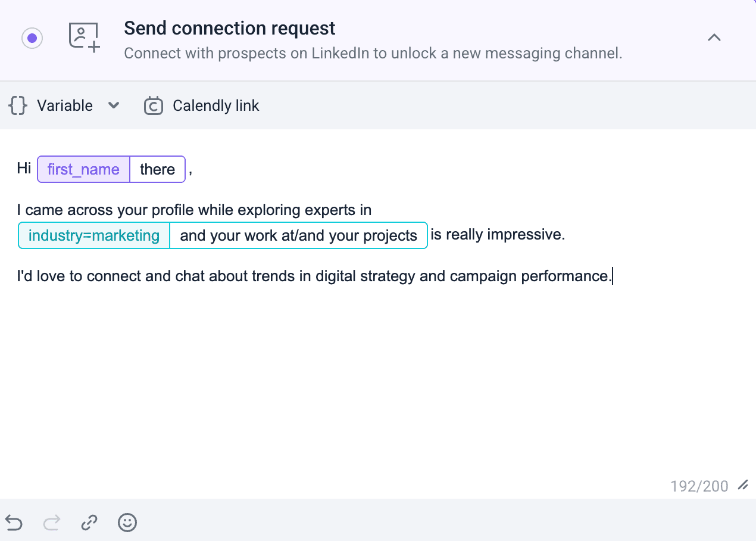Open the Variable dropdown arrow
Image resolution: width=756 pixels, height=541 pixels.
tap(114, 105)
